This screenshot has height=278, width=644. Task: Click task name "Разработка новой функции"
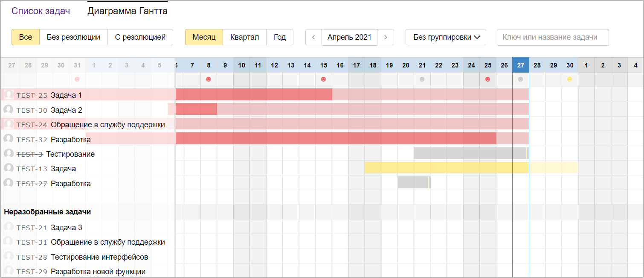[x=98, y=272]
